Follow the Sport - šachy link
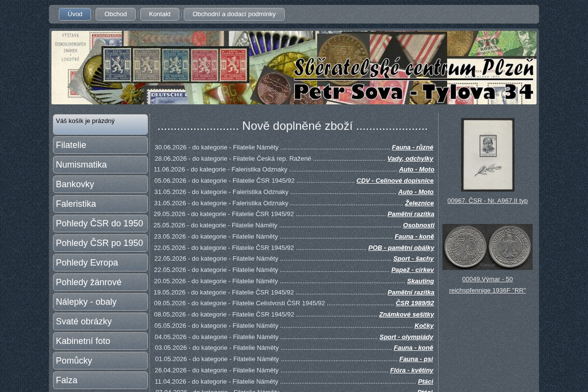 (414, 259)
